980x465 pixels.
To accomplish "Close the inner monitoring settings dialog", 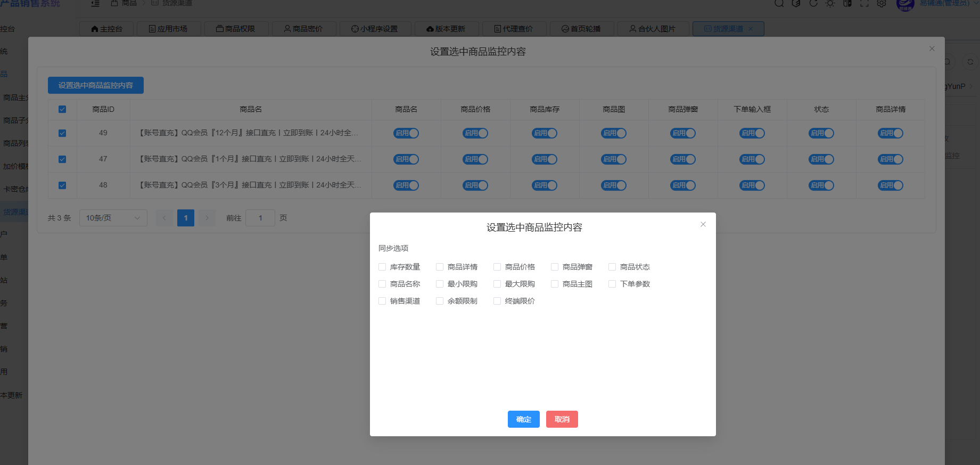I will coord(703,224).
